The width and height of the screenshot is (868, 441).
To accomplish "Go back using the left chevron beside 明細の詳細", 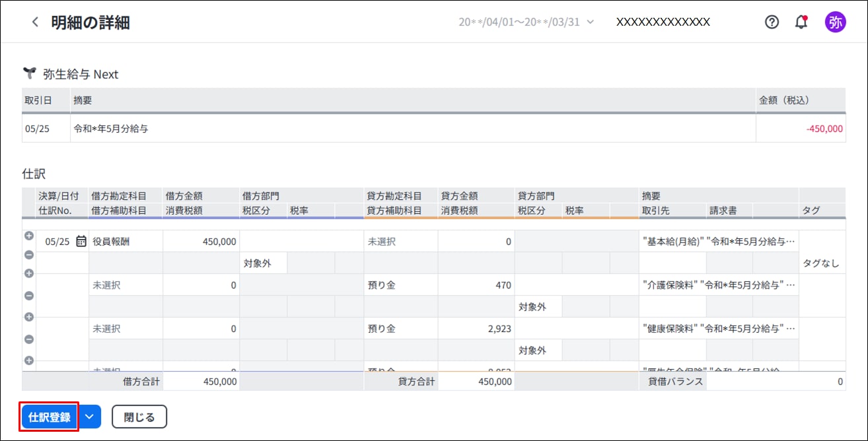I will point(35,22).
